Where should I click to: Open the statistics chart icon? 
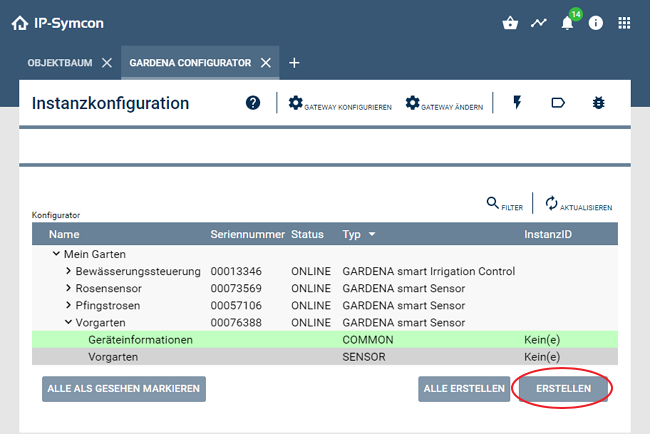pos(539,23)
